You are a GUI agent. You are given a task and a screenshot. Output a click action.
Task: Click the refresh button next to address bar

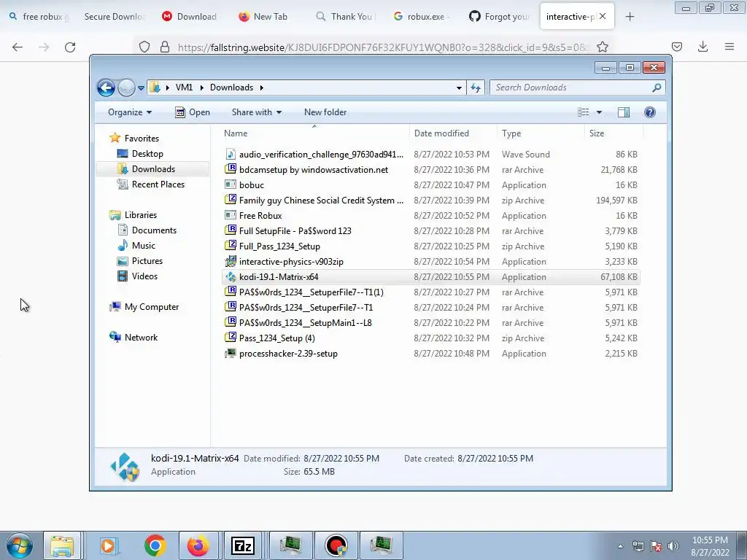coord(476,87)
